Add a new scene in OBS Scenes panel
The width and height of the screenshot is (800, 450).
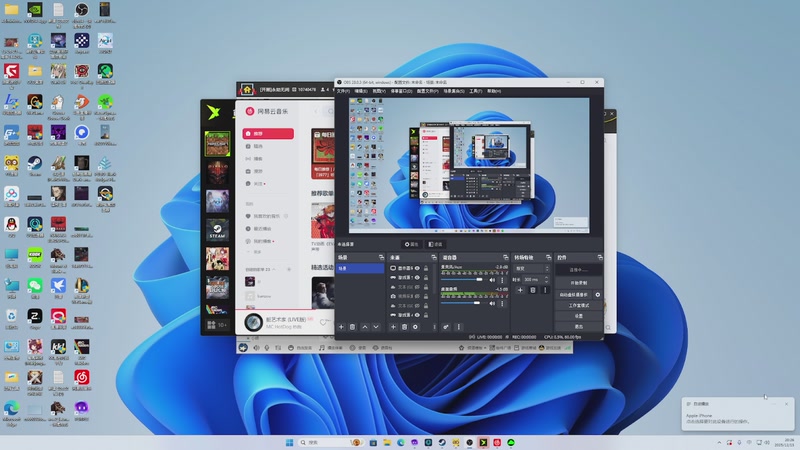tap(341, 327)
